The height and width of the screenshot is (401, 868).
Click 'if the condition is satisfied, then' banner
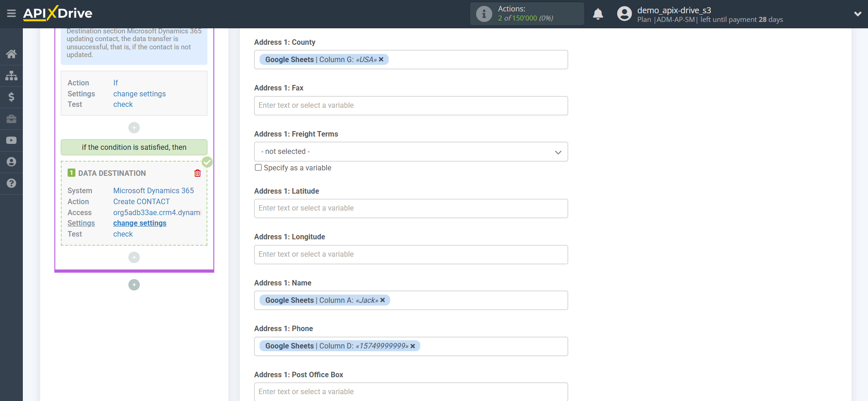coord(134,147)
